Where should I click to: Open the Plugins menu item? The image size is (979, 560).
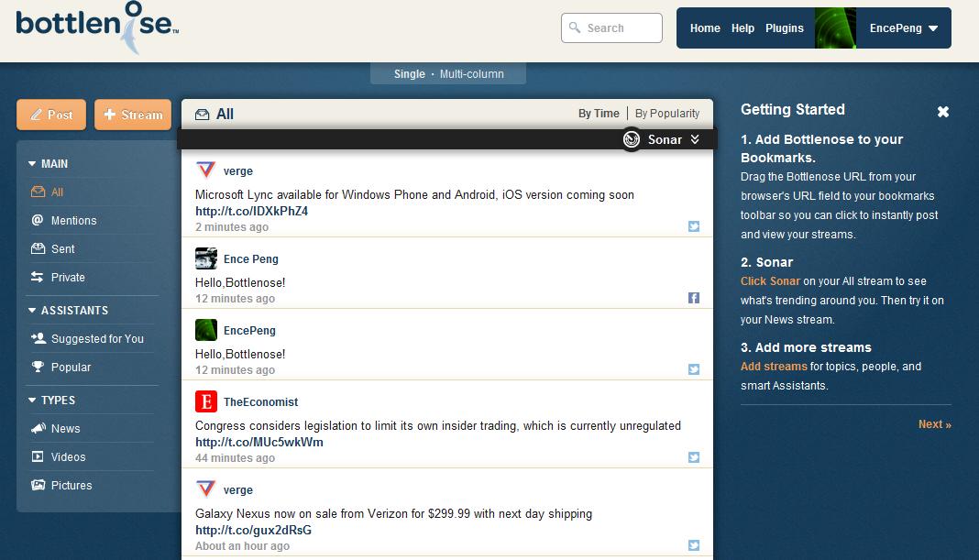pos(784,28)
